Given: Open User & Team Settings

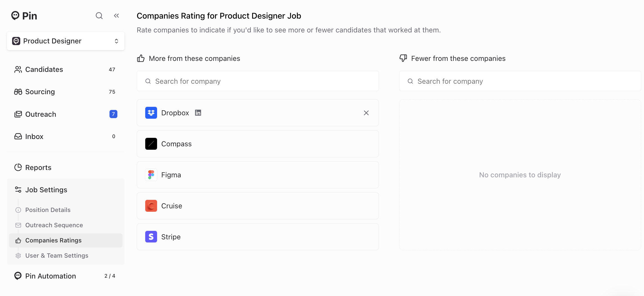Looking at the screenshot, I should (57, 255).
